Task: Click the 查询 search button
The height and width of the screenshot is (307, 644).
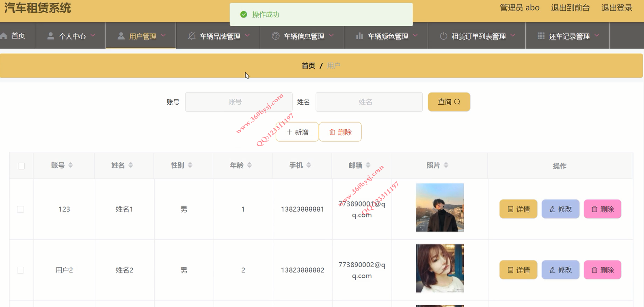Action: pos(449,102)
